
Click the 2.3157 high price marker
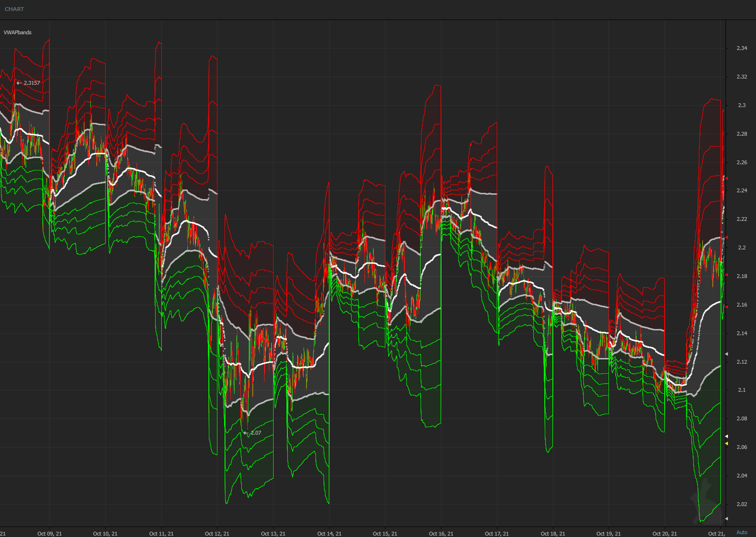pos(29,83)
